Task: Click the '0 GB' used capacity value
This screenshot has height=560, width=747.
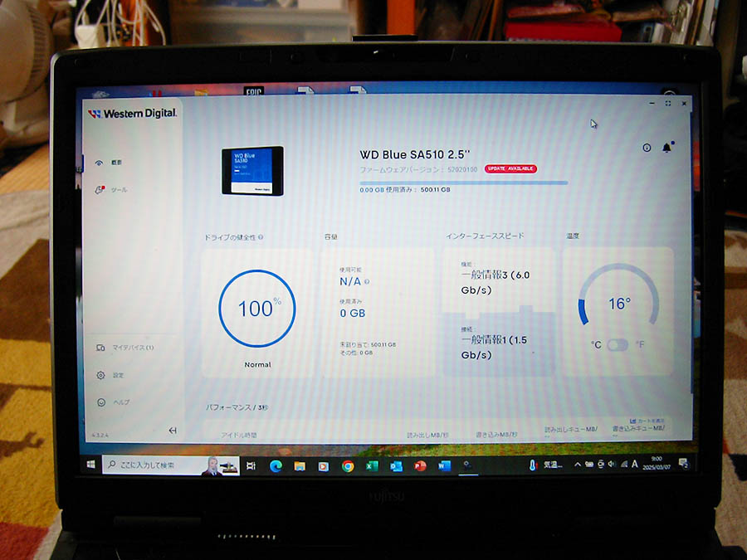Action: [353, 314]
